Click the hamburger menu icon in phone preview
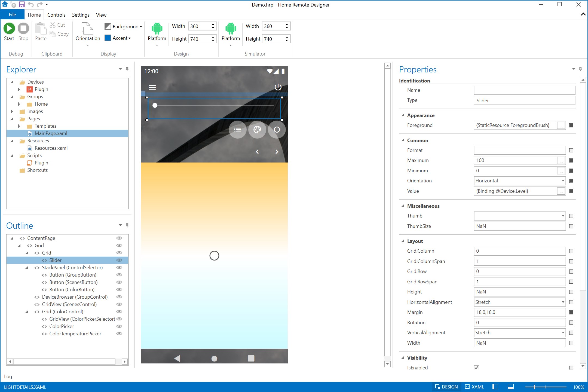Screen dimensions: 588x392 [152, 87]
